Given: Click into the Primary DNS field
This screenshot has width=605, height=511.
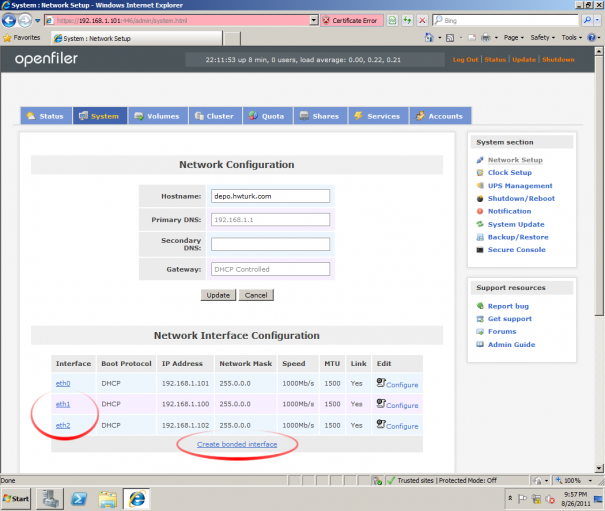Looking at the screenshot, I should (270, 220).
